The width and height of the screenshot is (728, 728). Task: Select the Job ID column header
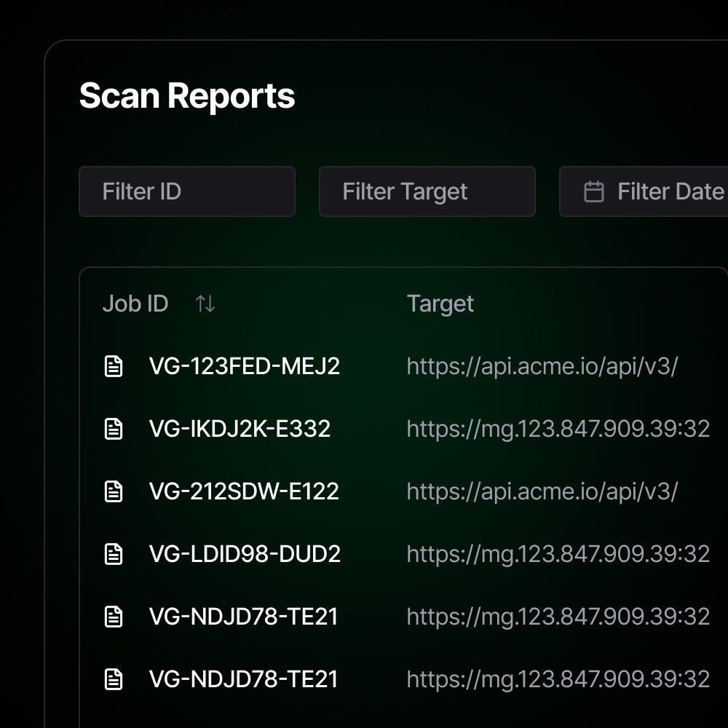pyautogui.click(x=135, y=304)
